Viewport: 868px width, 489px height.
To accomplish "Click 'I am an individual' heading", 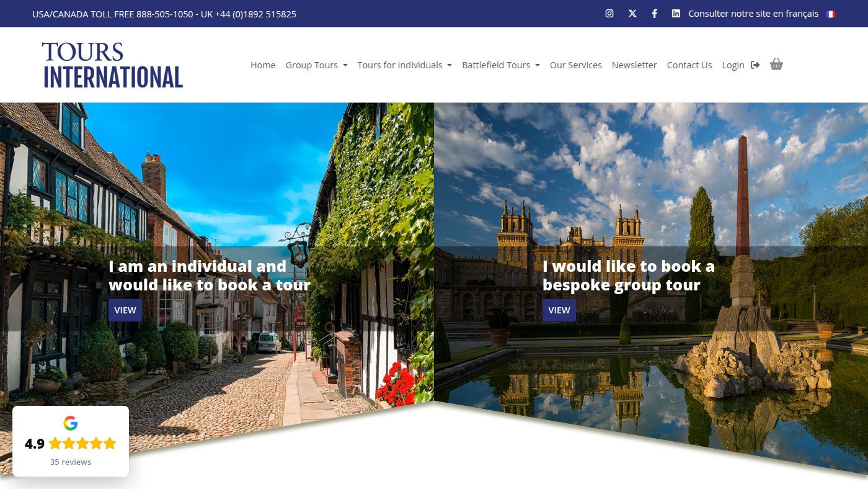I will pyautogui.click(x=210, y=276).
